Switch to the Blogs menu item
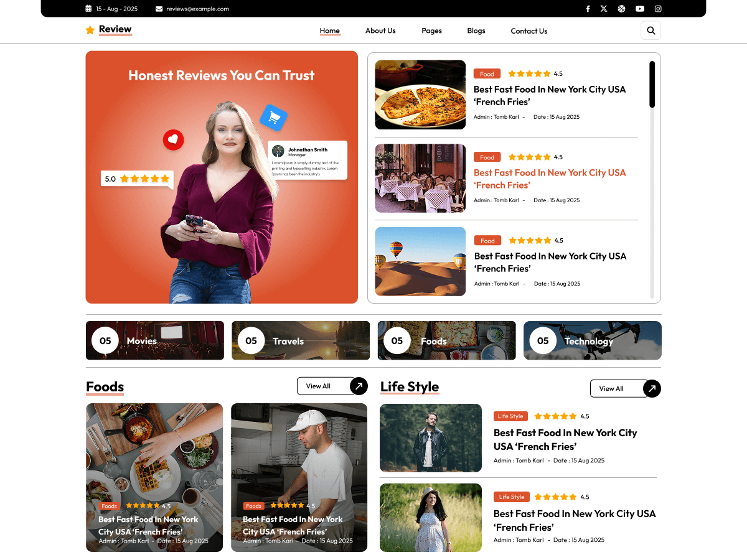This screenshot has height=560, width=747. click(x=476, y=30)
